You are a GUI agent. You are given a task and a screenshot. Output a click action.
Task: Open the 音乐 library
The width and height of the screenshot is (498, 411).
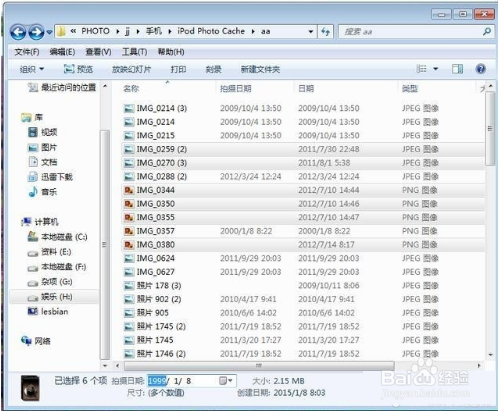43,192
